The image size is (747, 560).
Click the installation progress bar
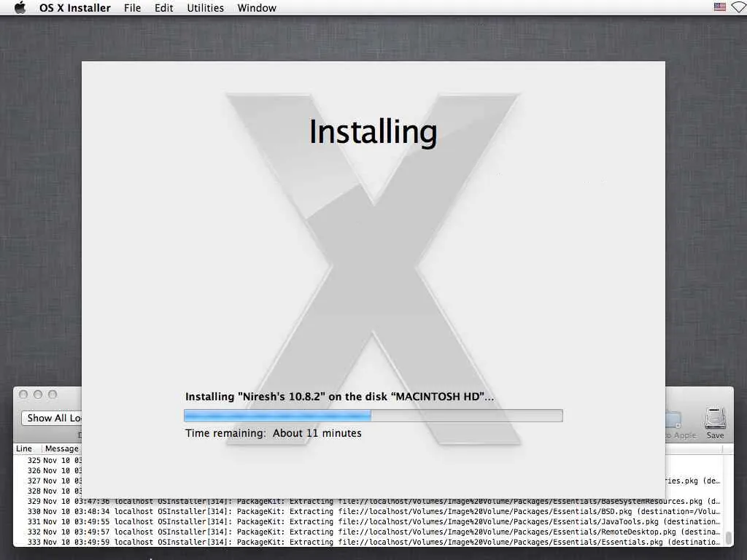pos(373,416)
